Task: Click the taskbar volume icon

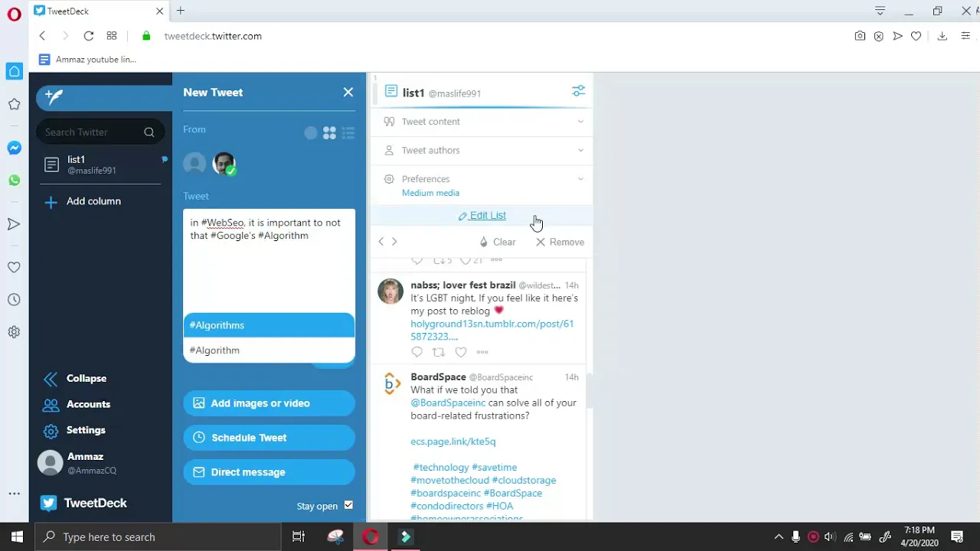Action: click(830, 536)
